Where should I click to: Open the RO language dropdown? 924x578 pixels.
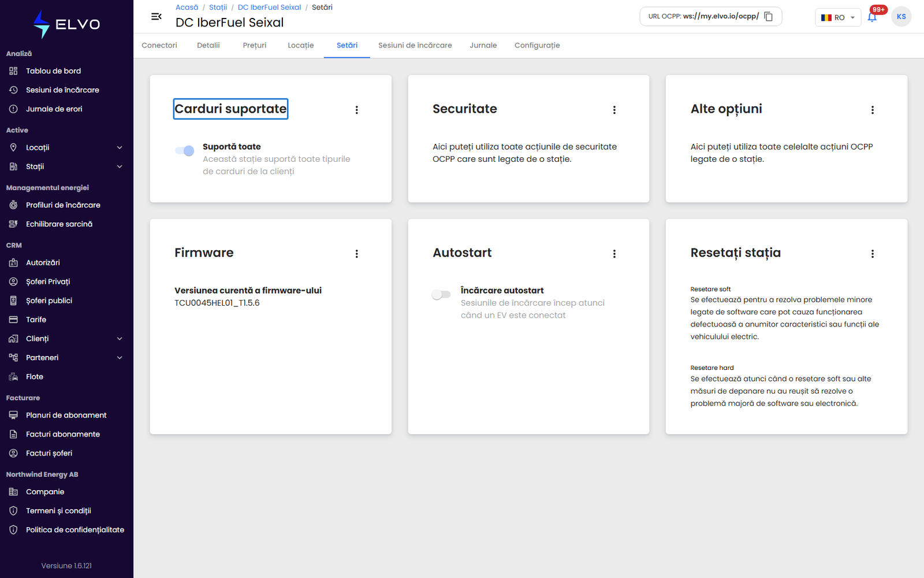click(x=838, y=17)
